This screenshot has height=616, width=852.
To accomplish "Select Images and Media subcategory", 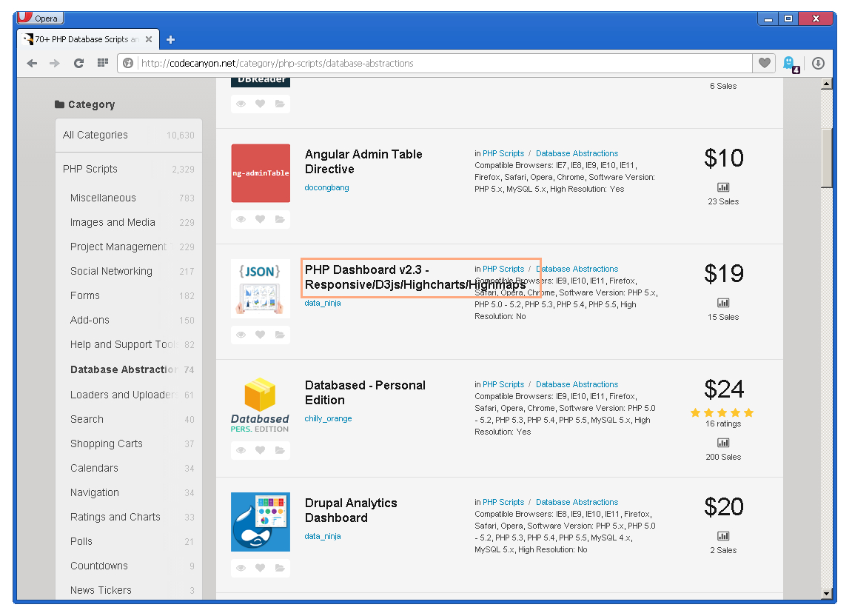I will tap(129, 222).
